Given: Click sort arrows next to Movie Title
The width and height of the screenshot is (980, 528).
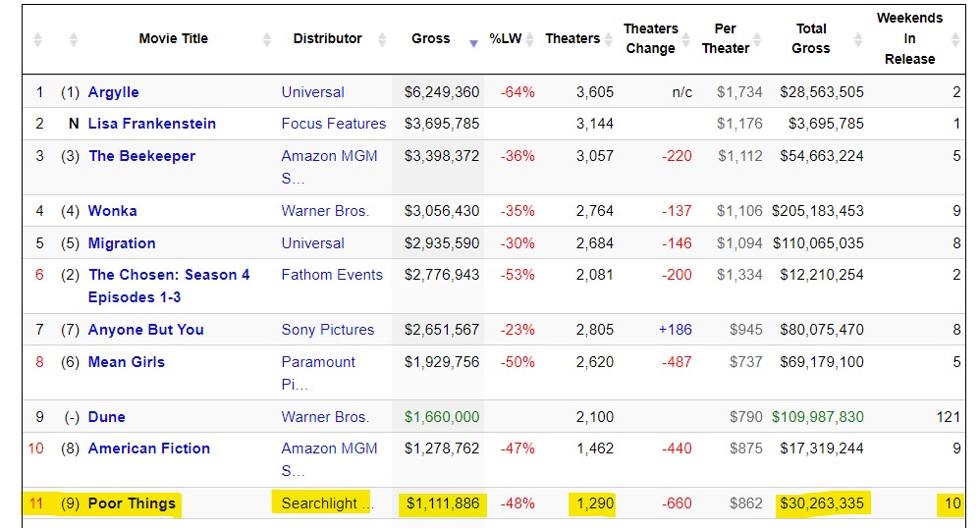Looking at the screenshot, I should pyautogui.click(x=267, y=39).
